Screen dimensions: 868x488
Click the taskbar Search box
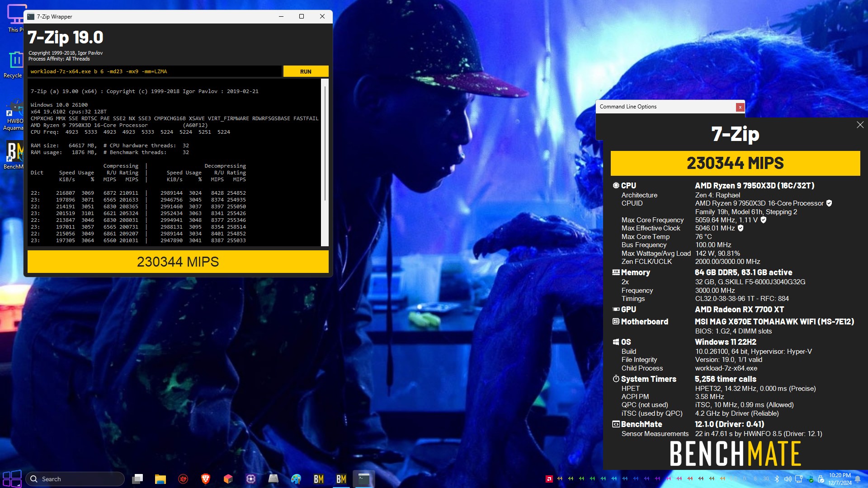point(75,479)
